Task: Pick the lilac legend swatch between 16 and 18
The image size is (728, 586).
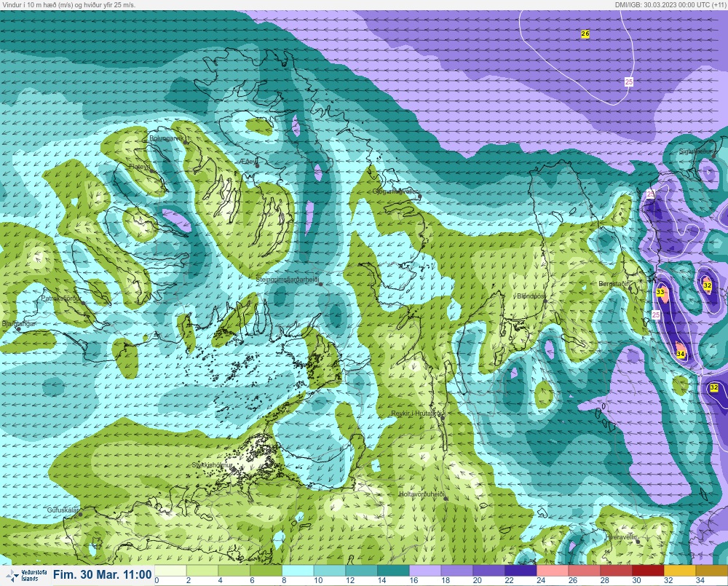Action: tap(425, 571)
